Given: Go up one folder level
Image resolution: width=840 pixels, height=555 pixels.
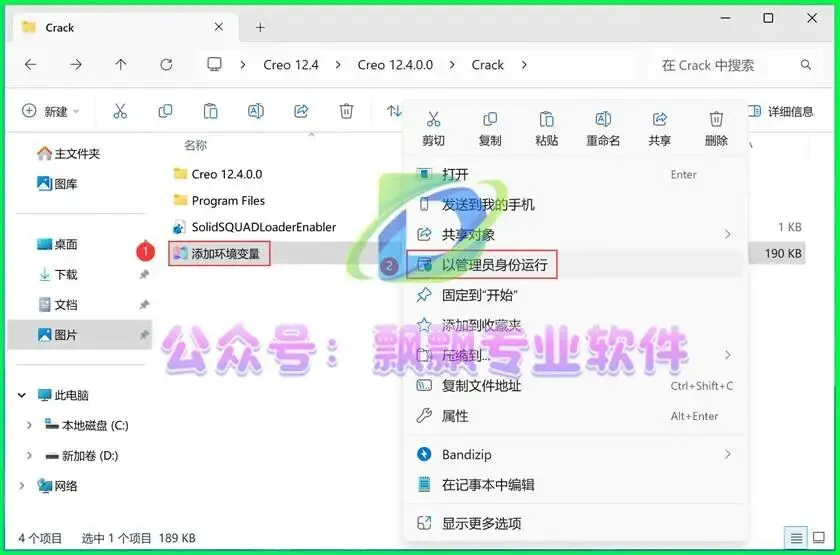Looking at the screenshot, I should tap(121, 65).
